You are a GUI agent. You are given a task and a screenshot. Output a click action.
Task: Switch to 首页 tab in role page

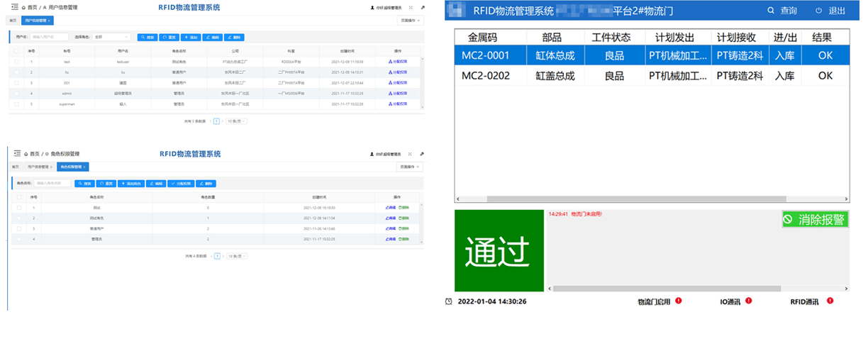15,167
